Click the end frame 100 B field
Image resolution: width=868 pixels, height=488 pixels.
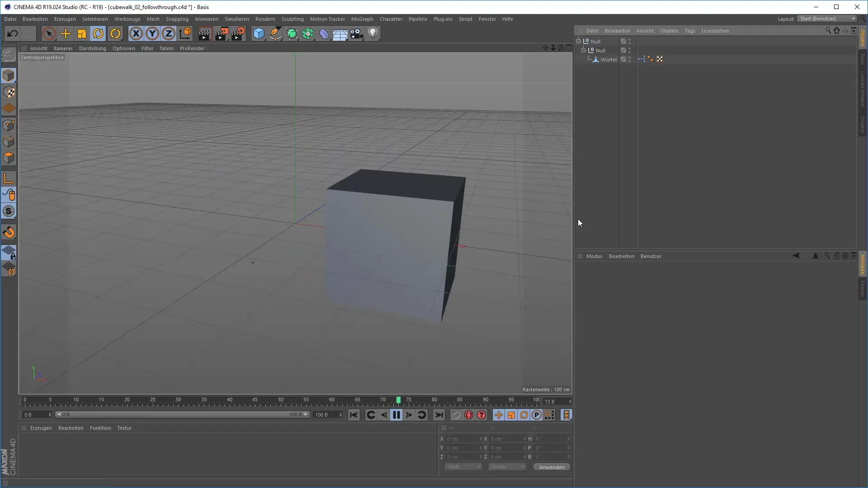[x=329, y=414]
